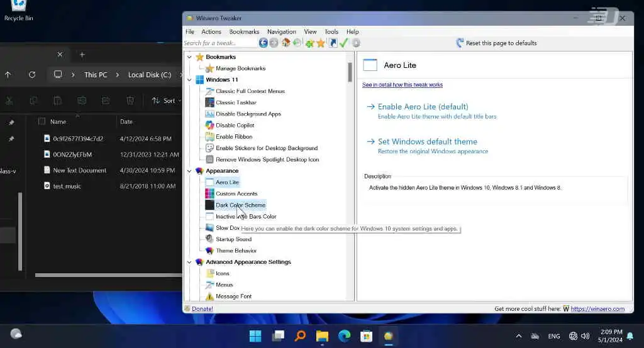Go back with the blue arrow toolbar button
Screen dimensions: 644x348
(x=264, y=43)
